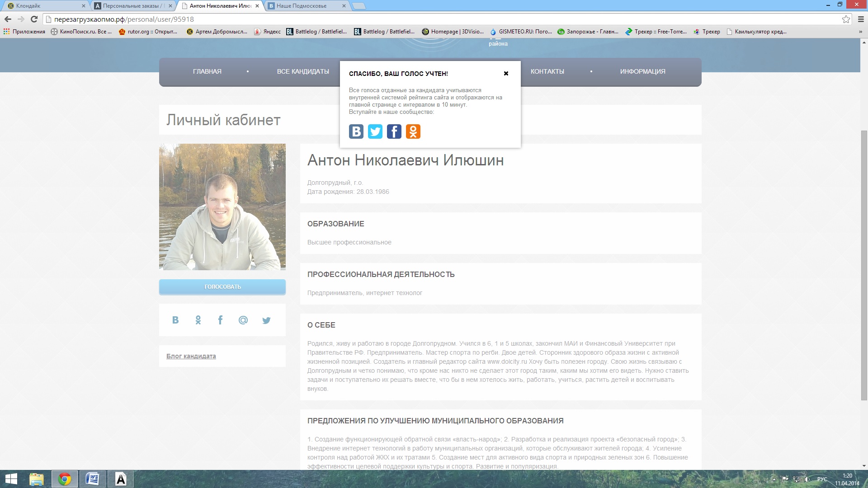Open ГЛАВНАЯ in site navigation
Screen dimensions: 868x488
point(207,71)
